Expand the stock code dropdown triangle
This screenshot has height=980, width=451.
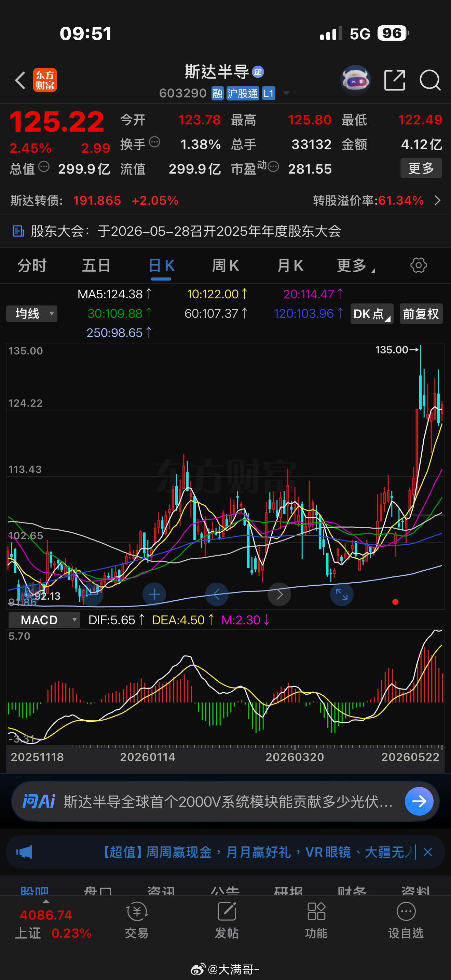click(286, 93)
